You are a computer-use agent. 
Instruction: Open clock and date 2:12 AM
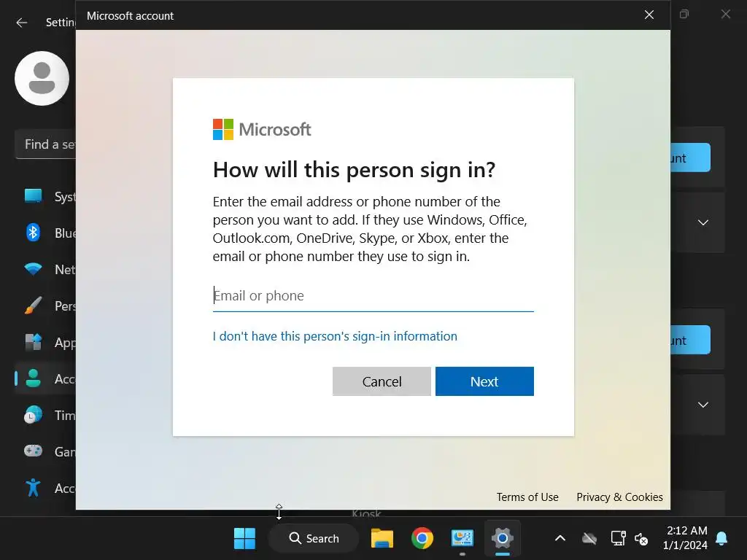click(686, 538)
